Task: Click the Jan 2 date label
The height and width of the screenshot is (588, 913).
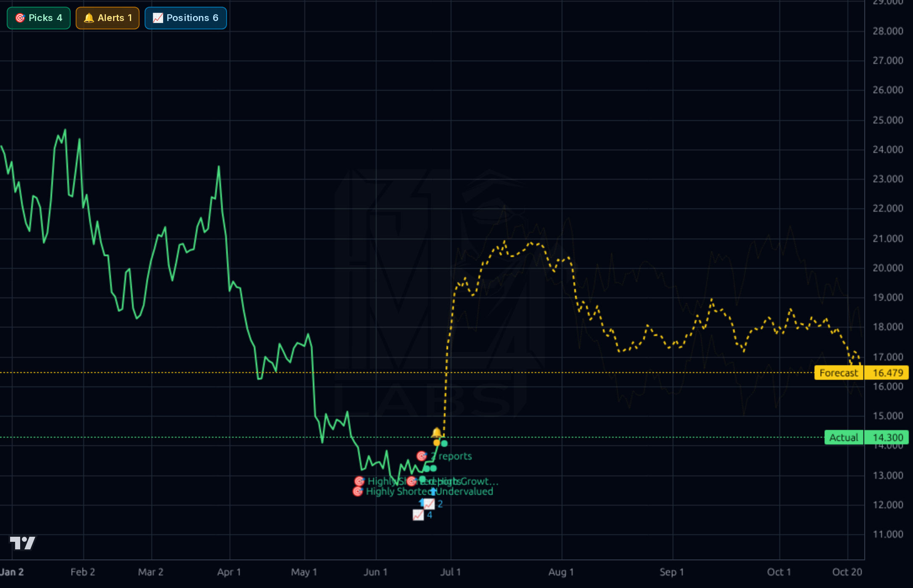Action: tap(12, 572)
